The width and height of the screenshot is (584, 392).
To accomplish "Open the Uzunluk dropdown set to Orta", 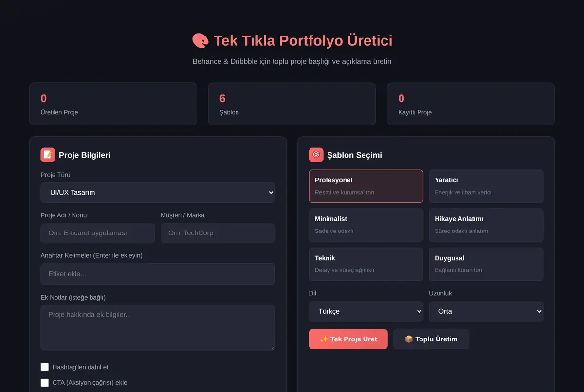I will (486, 311).
